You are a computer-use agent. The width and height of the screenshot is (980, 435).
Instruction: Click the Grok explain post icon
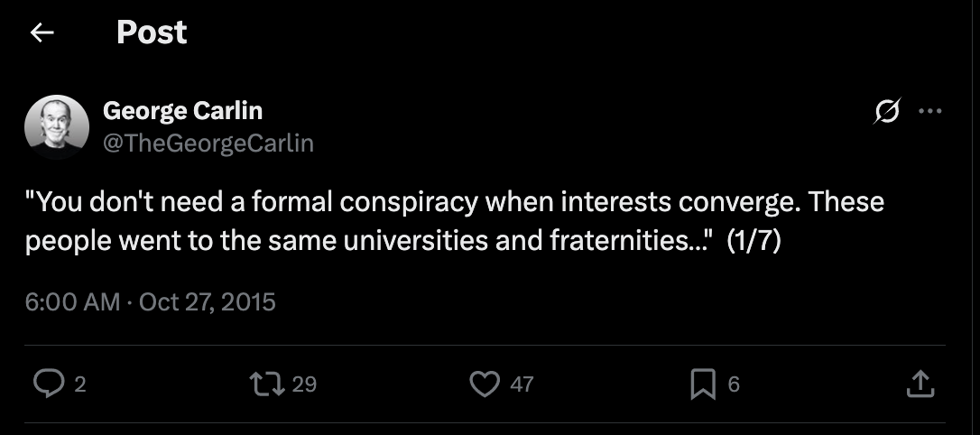coord(887,112)
